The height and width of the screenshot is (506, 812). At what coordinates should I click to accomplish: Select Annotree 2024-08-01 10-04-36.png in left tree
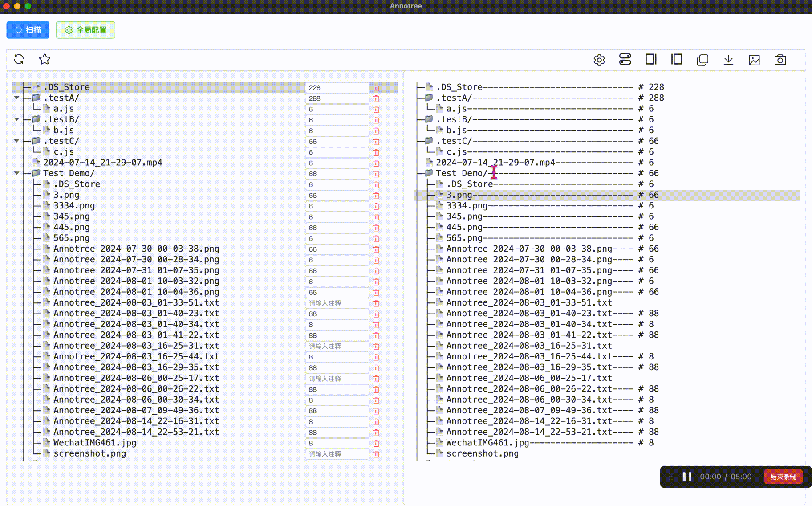(x=136, y=292)
